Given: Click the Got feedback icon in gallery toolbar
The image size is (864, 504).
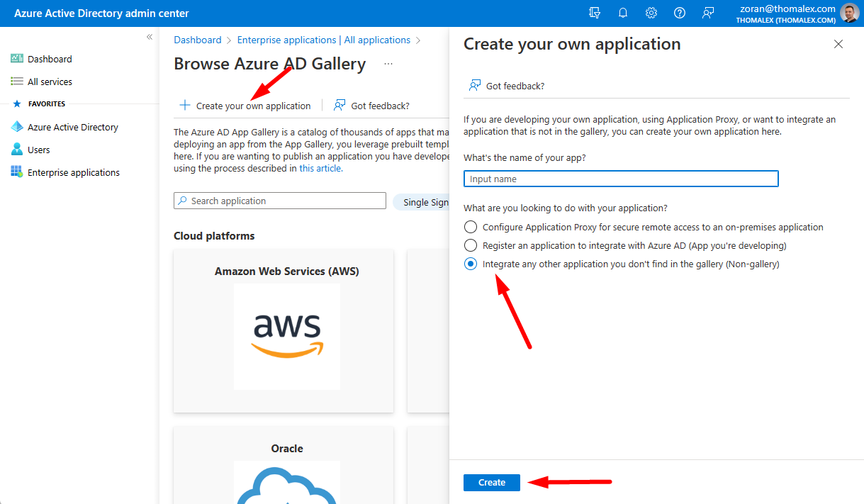Looking at the screenshot, I should [340, 105].
